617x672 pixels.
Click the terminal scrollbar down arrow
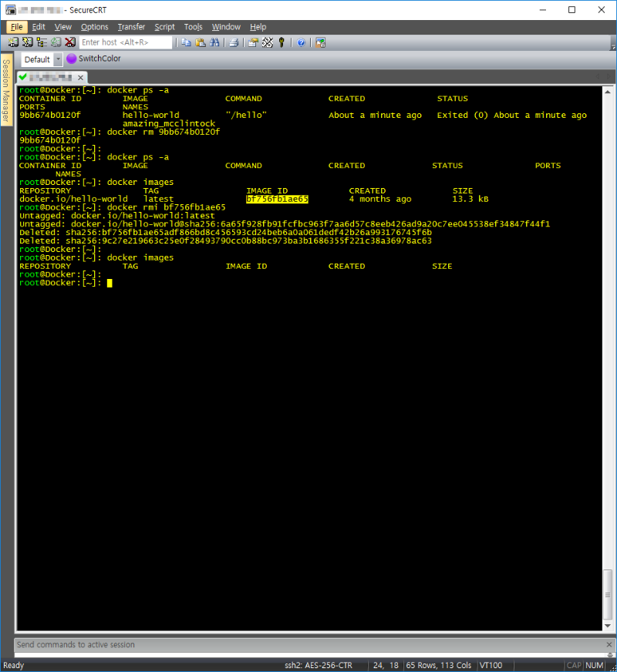(608, 626)
